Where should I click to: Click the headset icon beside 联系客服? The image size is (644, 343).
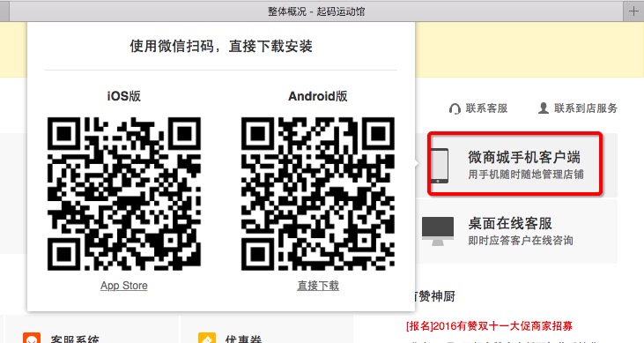click(x=455, y=108)
